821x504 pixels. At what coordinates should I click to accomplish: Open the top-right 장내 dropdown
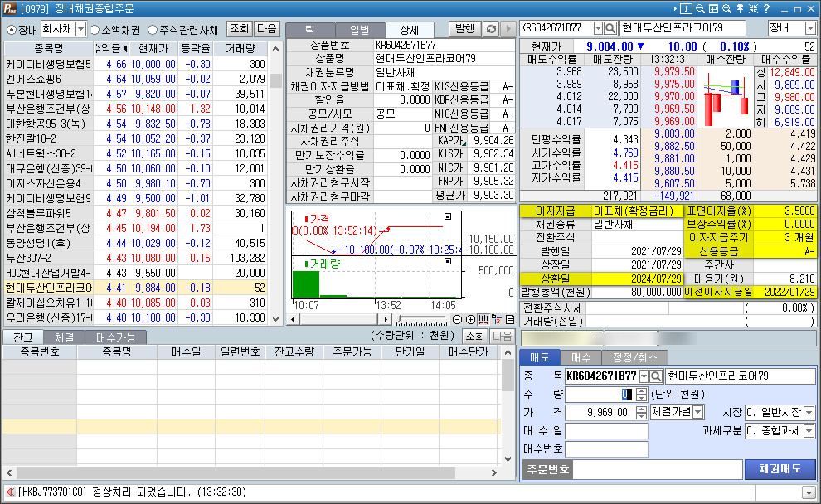click(x=810, y=27)
